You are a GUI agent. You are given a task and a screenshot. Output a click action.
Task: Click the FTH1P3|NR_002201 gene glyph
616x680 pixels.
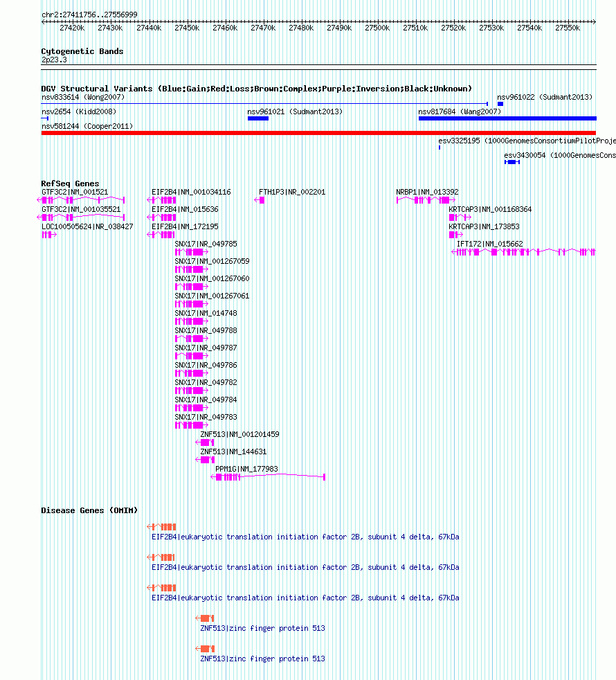(260, 200)
